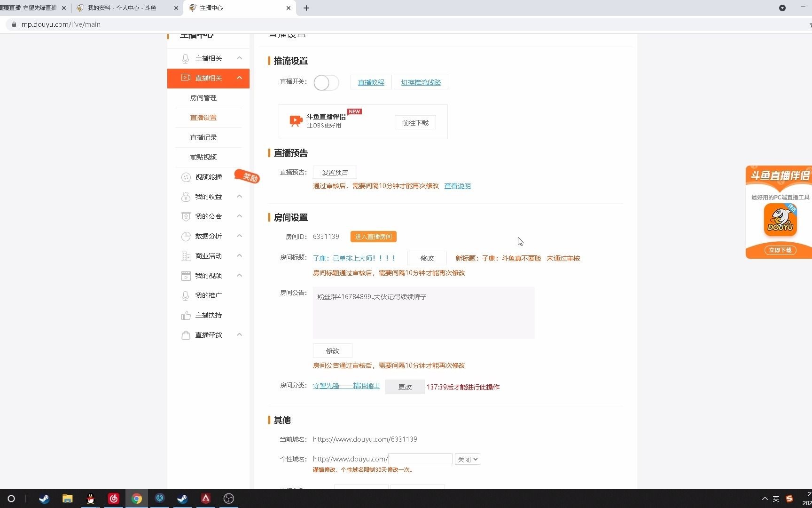This screenshot has width=812, height=508.
Task: Switch to the 守望先锋直播 browser tab
Action: coord(28,8)
